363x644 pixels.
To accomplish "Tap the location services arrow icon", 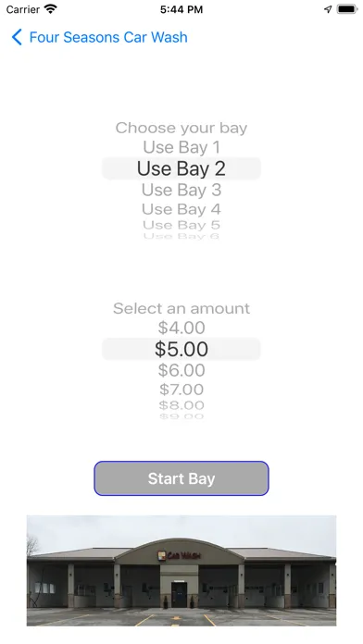I will click(x=328, y=9).
